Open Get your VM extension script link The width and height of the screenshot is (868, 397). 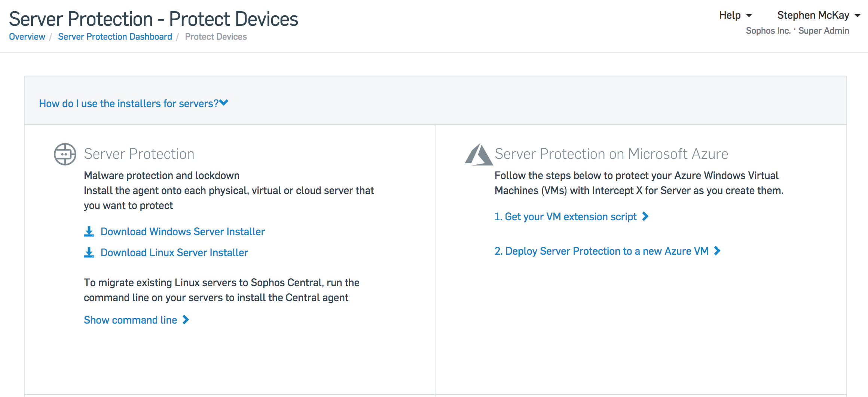[x=565, y=216]
